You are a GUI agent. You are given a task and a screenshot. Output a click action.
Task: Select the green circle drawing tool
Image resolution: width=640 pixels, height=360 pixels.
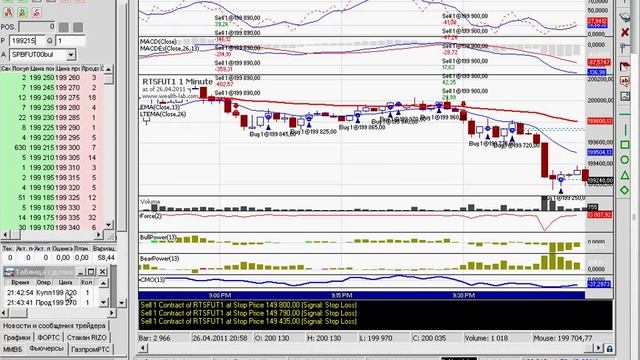tap(624, 160)
